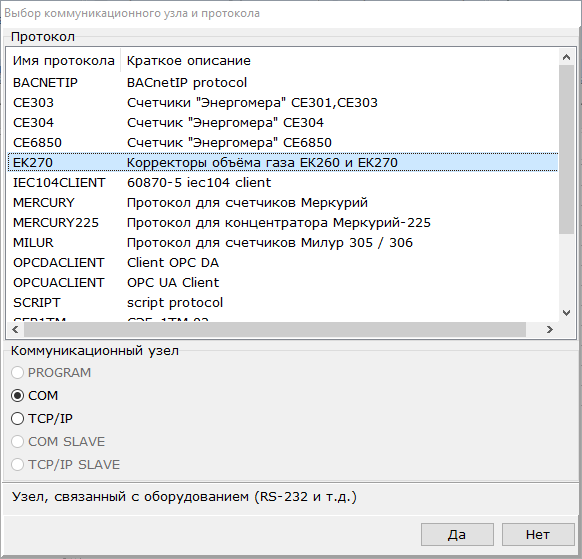
Task: Click description '60870-5 iec104 client'
Action: point(199,183)
